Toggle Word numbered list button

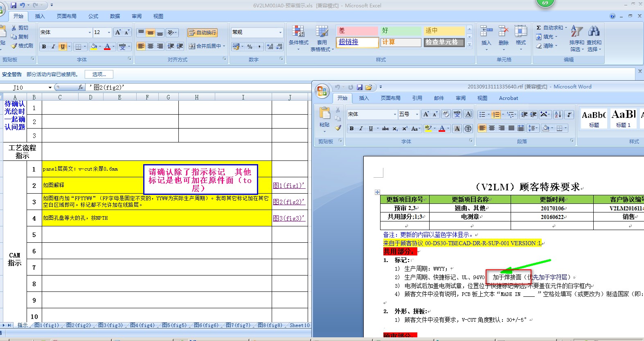tap(495, 115)
